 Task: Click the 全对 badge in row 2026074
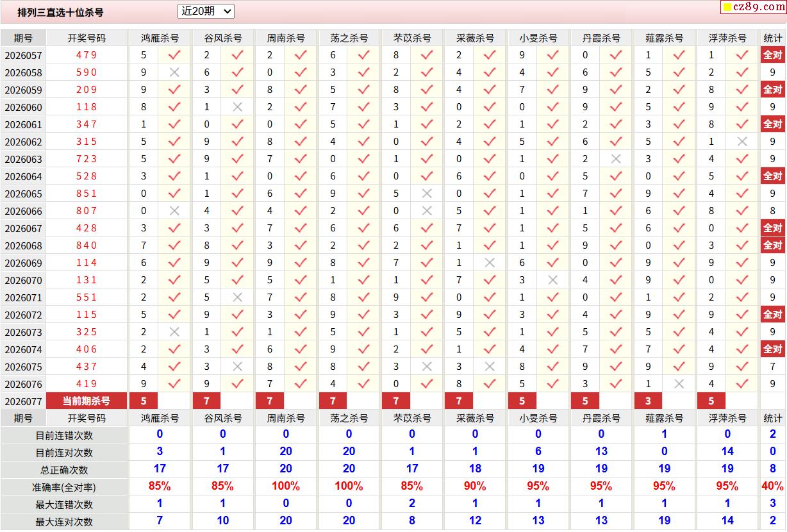click(x=772, y=349)
